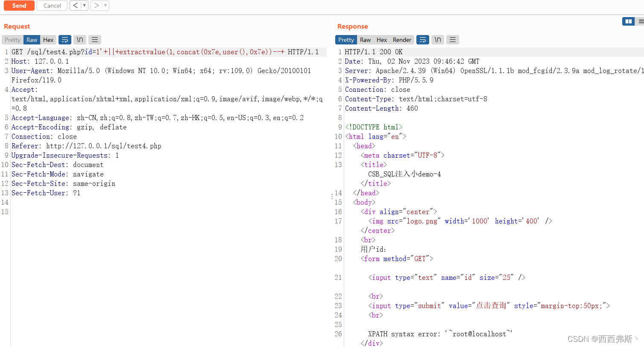Click the Response panel heading
The width and height of the screenshot is (644, 347).
coord(353,26)
